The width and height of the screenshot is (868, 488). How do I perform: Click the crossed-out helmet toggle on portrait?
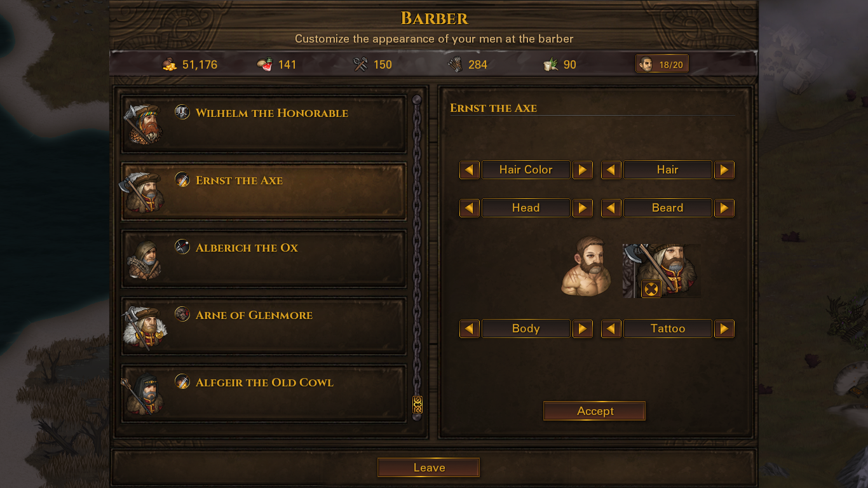[651, 289]
